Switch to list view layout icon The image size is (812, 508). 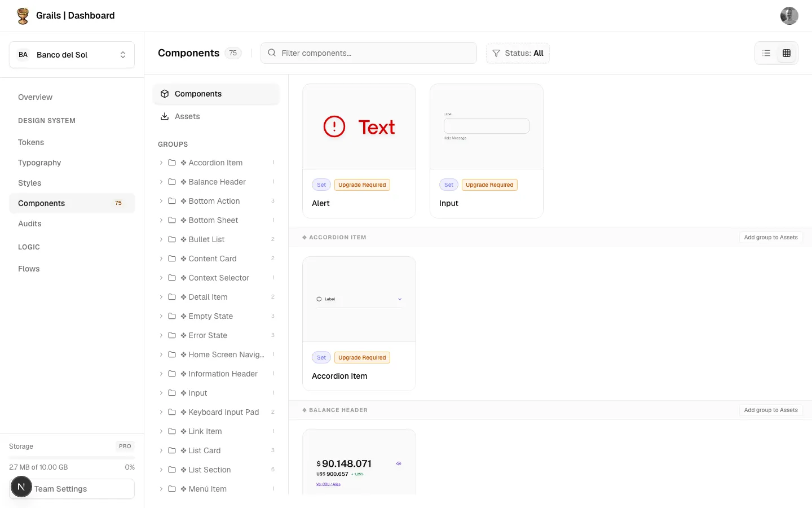pyautogui.click(x=766, y=53)
